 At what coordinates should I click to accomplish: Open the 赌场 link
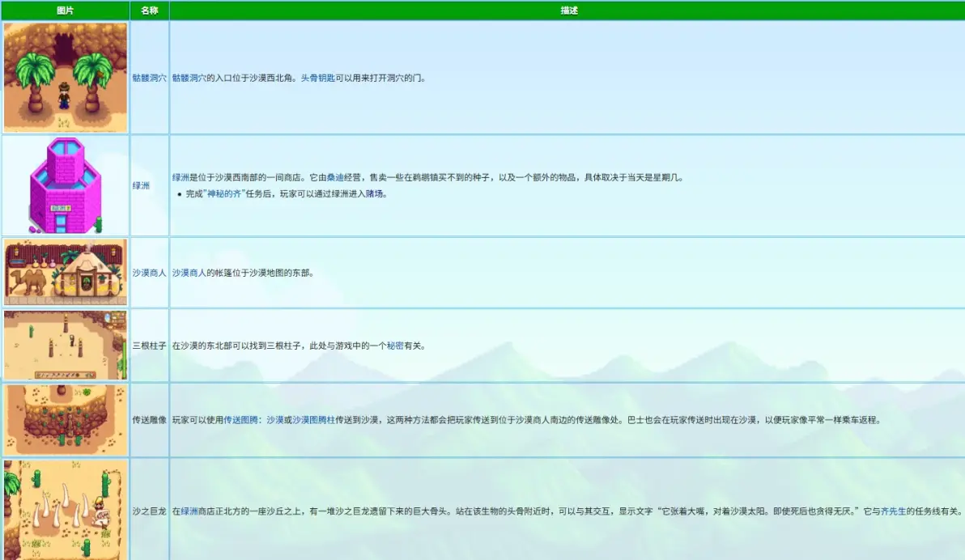(x=374, y=194)
